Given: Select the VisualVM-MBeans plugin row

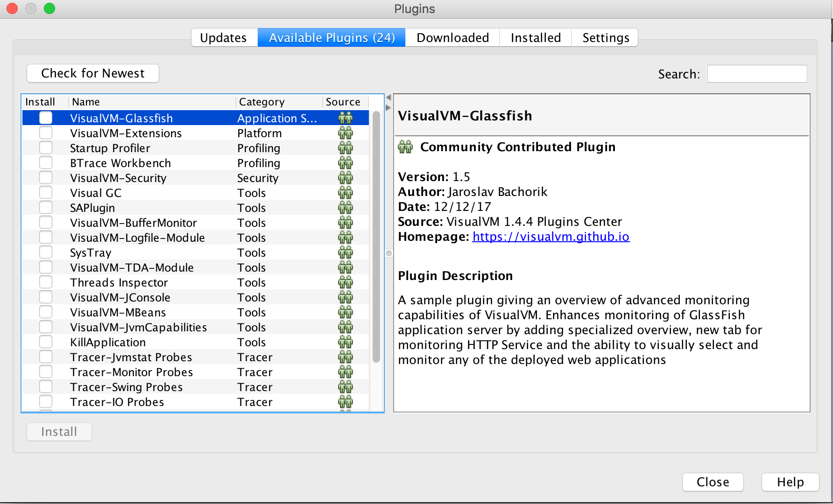Looking at the screenshot, I should pyautogui.click(x=196, y=312).
